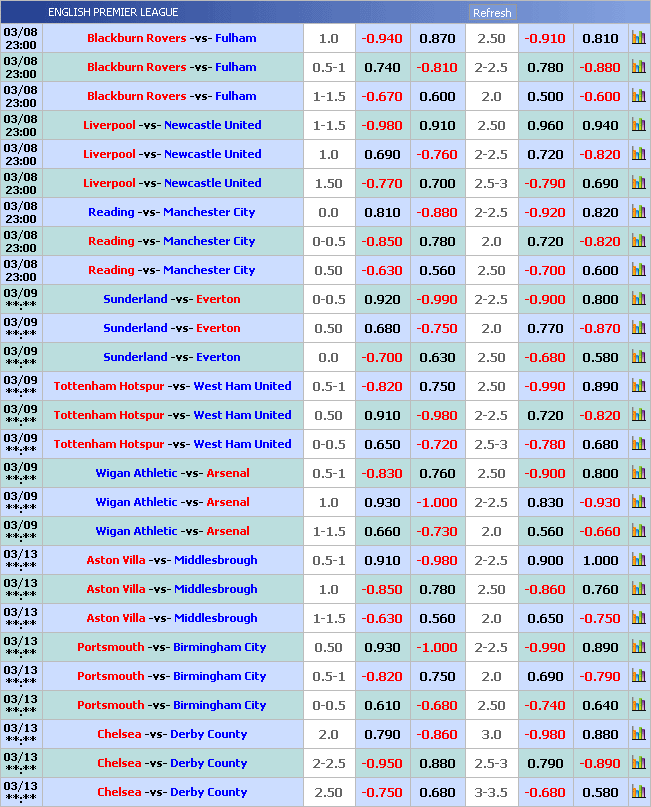Image resolution: width=651 pixels, height=807 pixels.
Task: Open chart icon for Wigan Athletic 0.5-1 handicap row
Action: 639,472
